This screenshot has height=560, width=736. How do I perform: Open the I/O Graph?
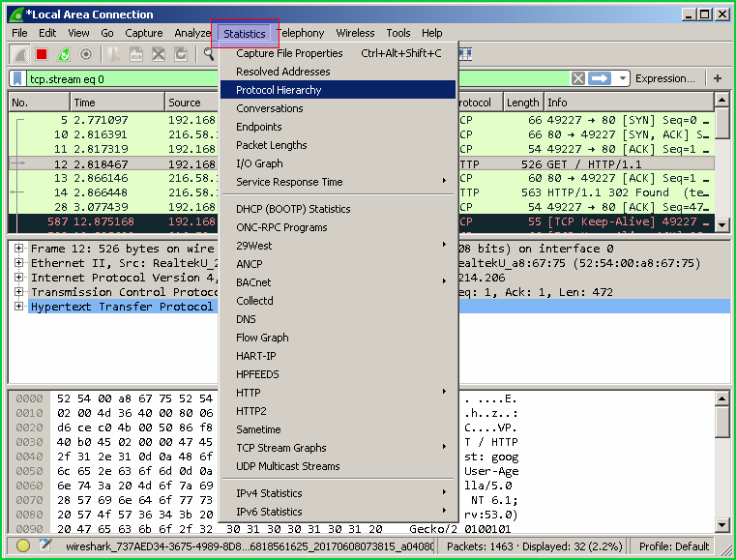338,163
